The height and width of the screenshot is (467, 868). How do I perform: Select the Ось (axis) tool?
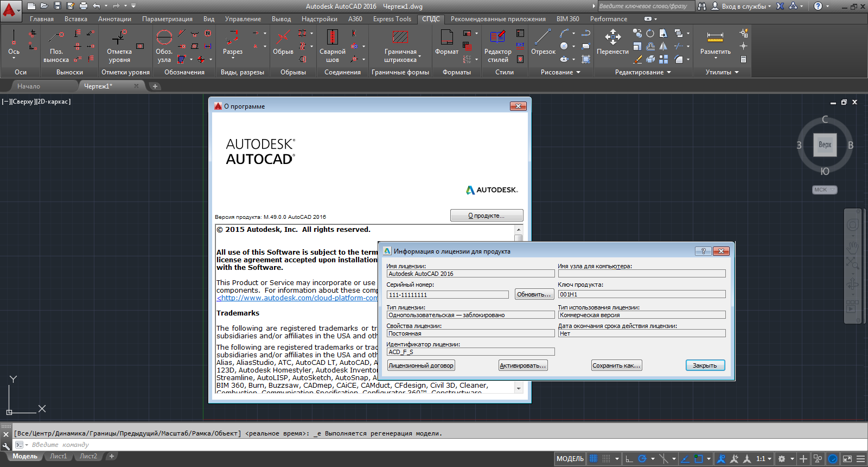tap(14, 43)
